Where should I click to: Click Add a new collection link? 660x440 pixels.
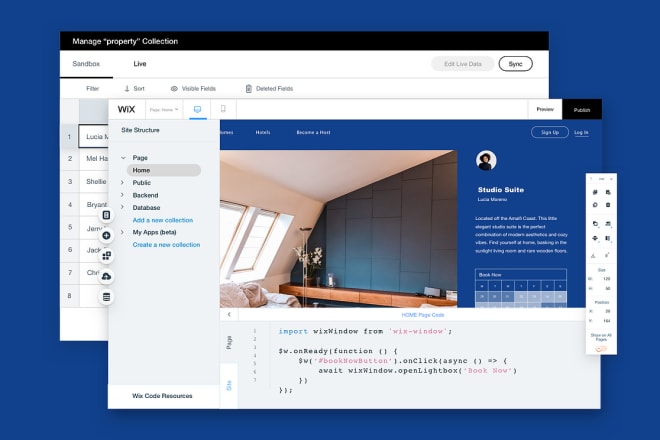point(162,220)
